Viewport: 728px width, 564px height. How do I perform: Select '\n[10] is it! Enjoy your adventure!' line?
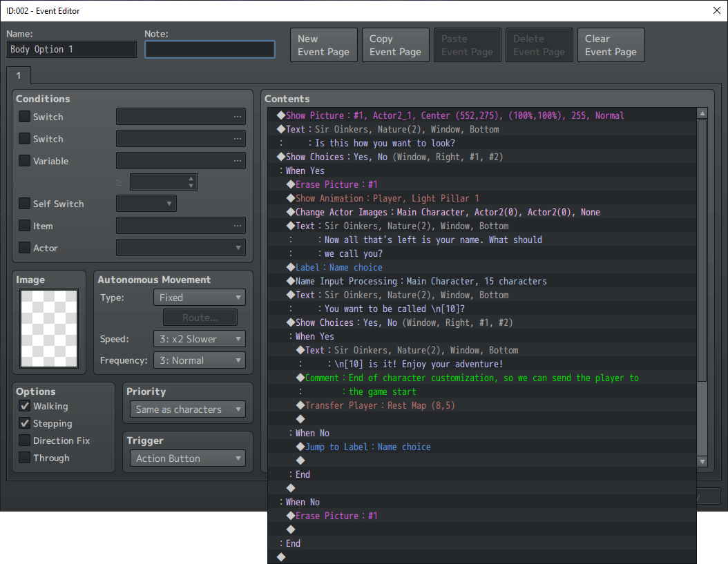(x=482, y=364)
